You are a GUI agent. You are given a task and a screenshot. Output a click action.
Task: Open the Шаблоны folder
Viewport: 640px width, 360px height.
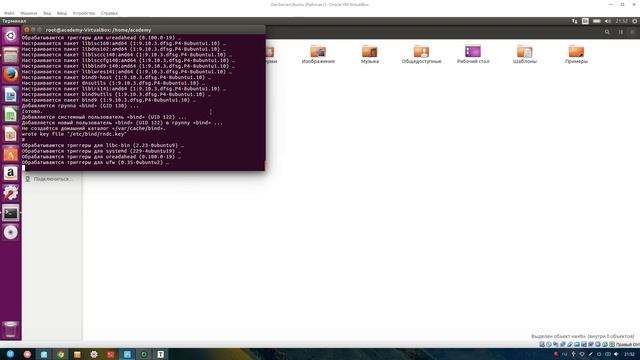pos(524,54)
